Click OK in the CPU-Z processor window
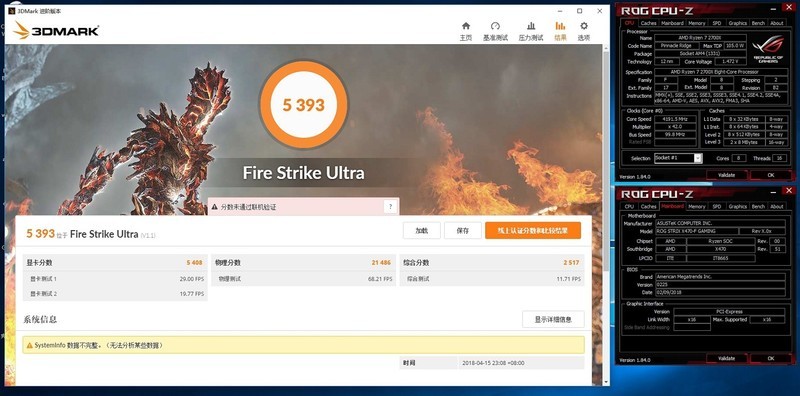 (x=770, y=175)
